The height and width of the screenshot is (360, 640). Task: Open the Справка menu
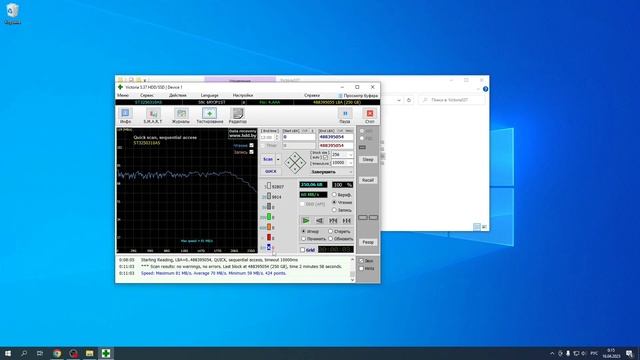click(312, 96)
